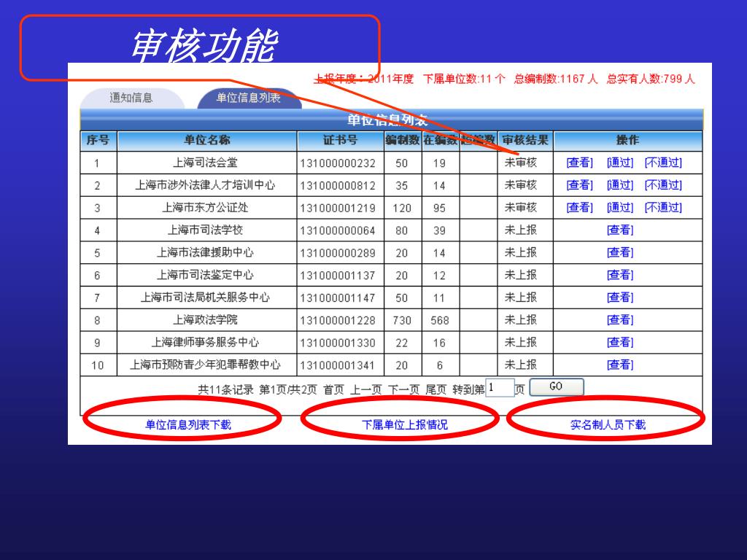Reject 上海市涉外法律人才培训中心 with 不通过
747x560 pixels.
click(663, 185)
